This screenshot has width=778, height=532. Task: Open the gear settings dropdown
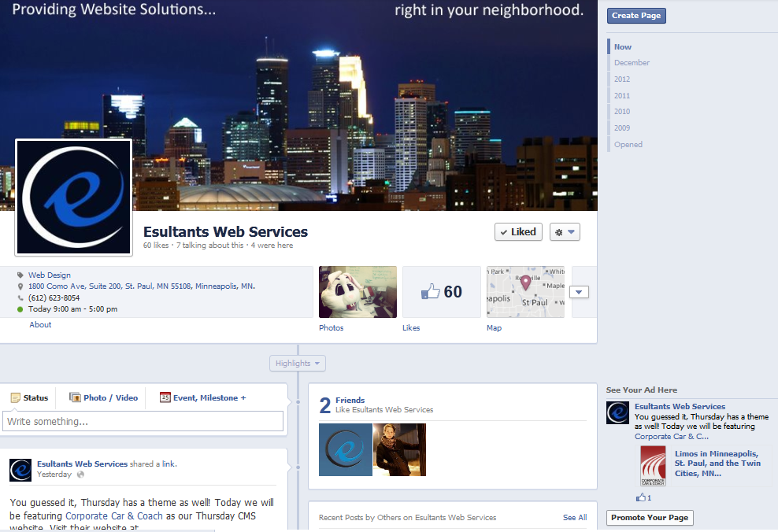coord(565,232)
